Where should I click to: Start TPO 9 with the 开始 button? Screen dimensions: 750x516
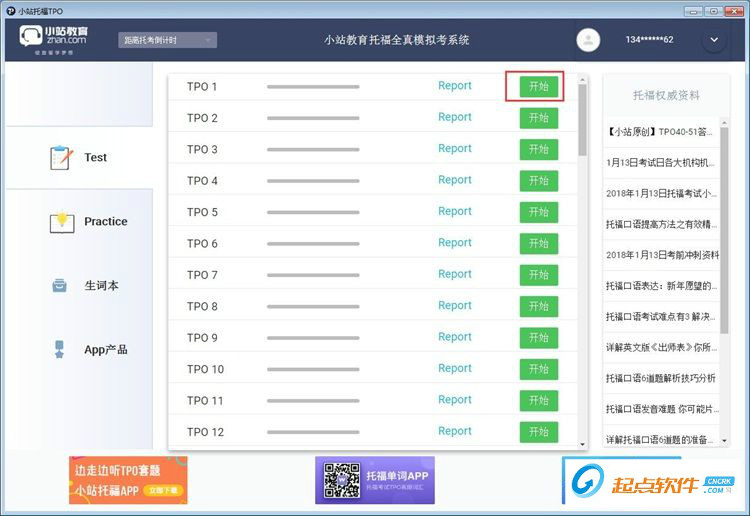click(539, 338)
